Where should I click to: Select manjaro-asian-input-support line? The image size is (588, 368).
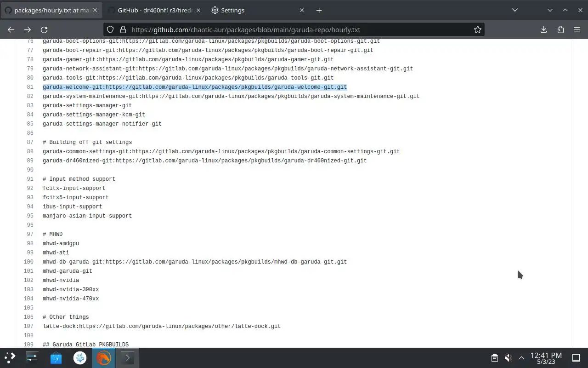click(87, 216)
